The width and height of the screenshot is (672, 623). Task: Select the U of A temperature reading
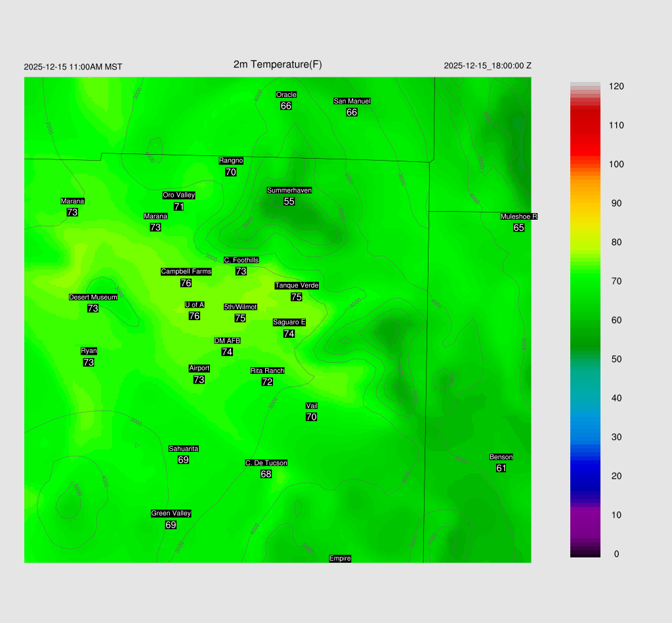194,316
